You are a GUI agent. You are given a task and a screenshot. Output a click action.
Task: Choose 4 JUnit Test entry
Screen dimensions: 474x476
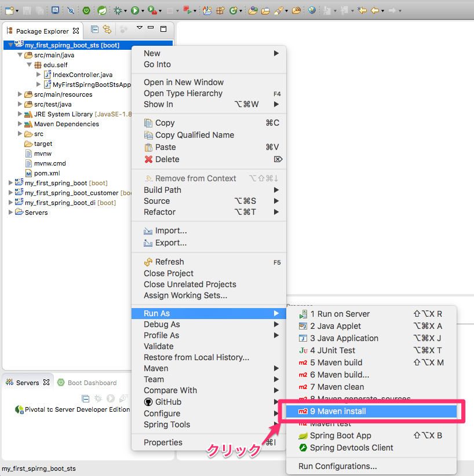371,350
